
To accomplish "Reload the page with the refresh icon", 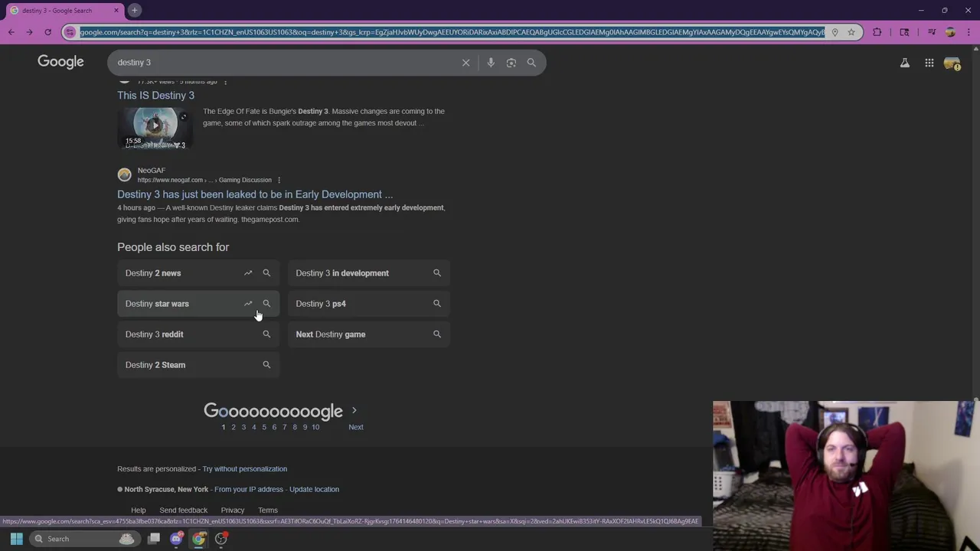I will tap(47, 32).
